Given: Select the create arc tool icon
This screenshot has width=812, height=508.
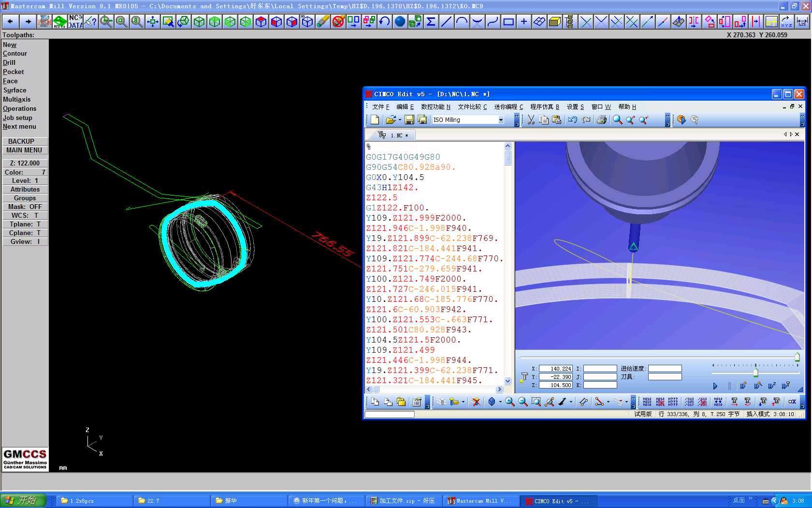Looking at the screenshot, I should [x=462, y=22].
